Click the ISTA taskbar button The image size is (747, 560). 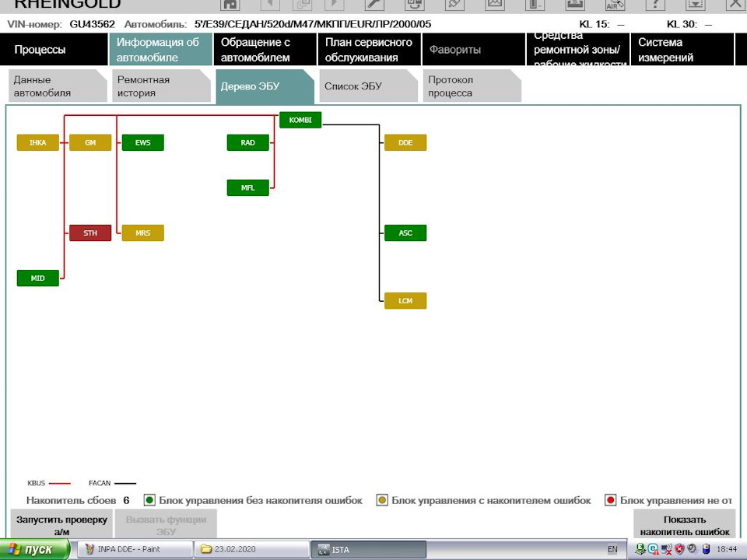coord(368,550)
